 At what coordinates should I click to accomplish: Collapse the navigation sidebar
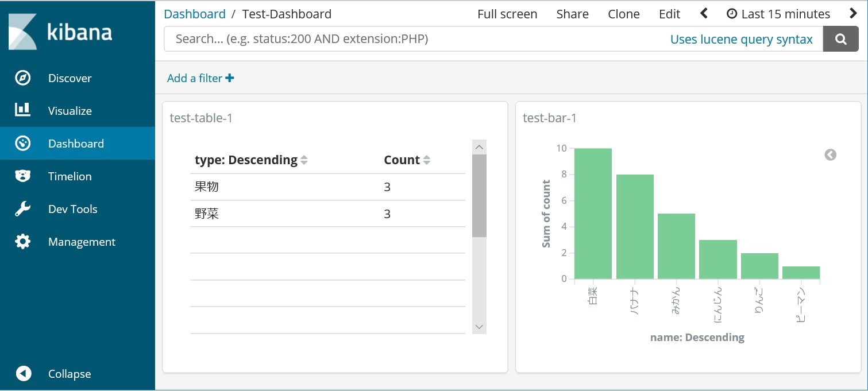point(69,374)
